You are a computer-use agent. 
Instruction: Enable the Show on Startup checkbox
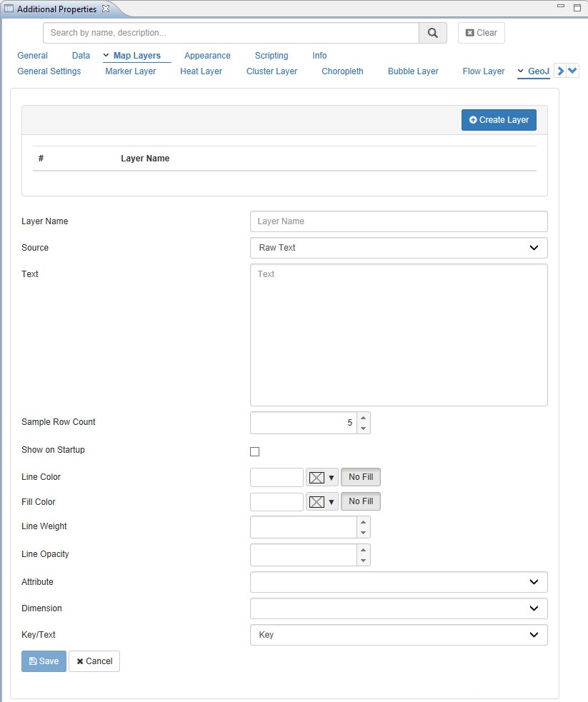(x=255, y=451)
